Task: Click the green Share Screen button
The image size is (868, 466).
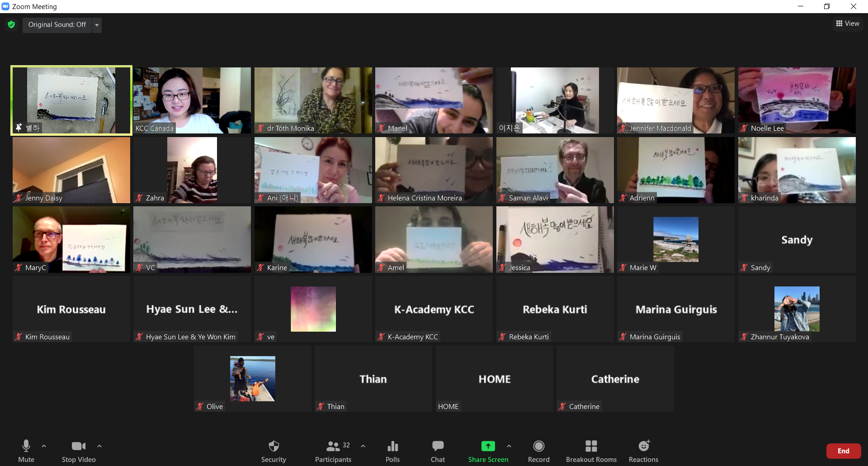Action: (x=488, y=451)
